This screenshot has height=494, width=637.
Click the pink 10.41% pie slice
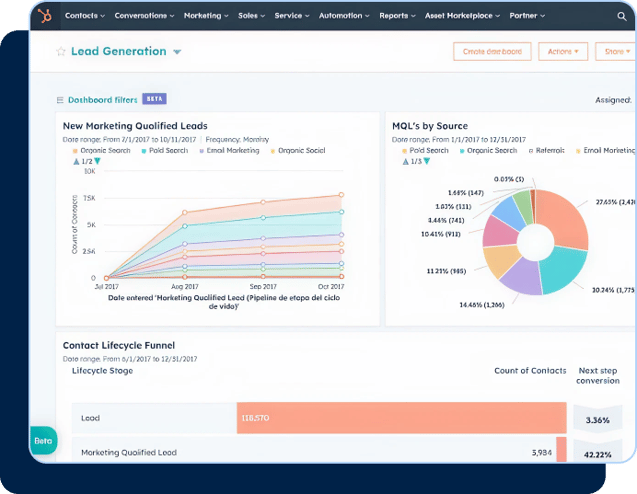pos(499,232)
